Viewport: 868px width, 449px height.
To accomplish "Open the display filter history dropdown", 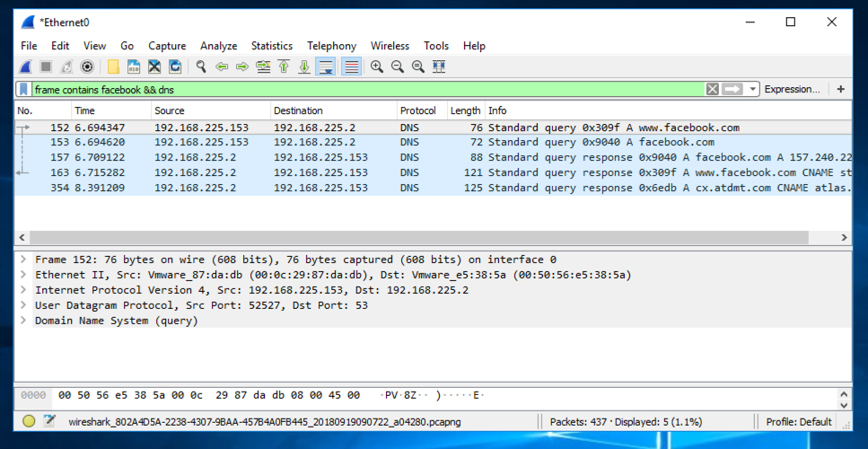I will [751, 89].
